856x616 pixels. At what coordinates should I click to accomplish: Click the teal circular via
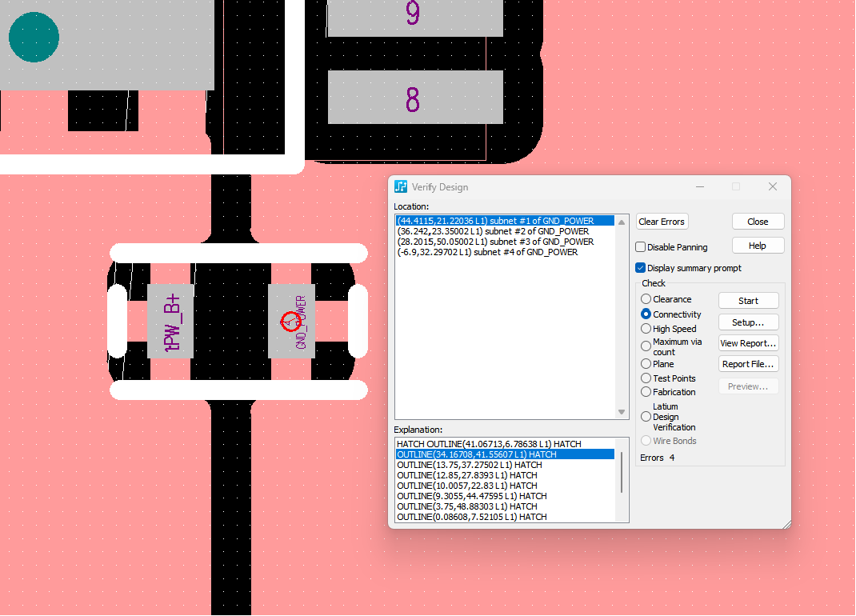[34, 37]
